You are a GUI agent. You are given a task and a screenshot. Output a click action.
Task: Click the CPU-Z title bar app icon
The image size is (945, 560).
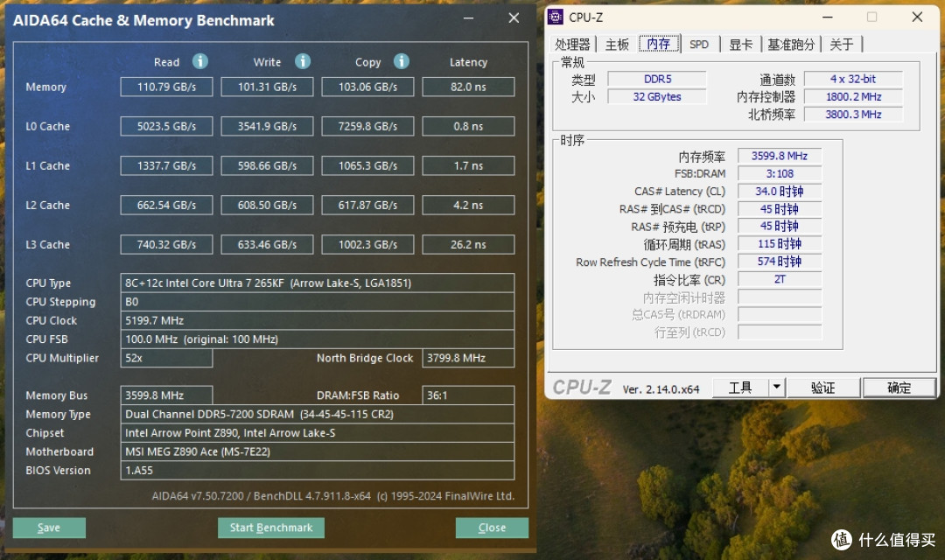click(x=555, y=17)
